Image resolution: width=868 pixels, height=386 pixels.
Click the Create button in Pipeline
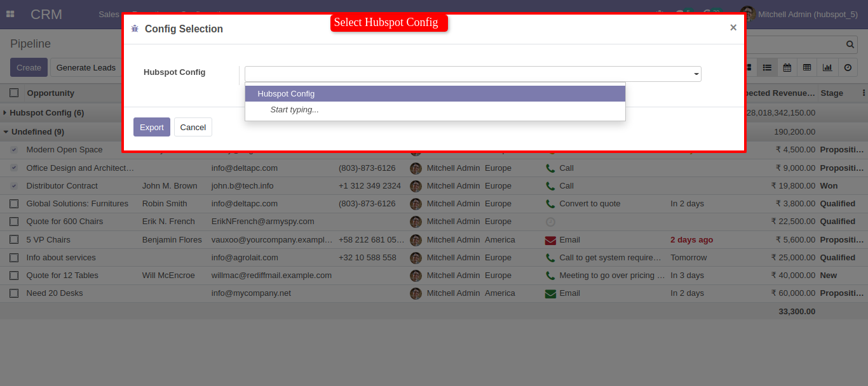(29, 67)
